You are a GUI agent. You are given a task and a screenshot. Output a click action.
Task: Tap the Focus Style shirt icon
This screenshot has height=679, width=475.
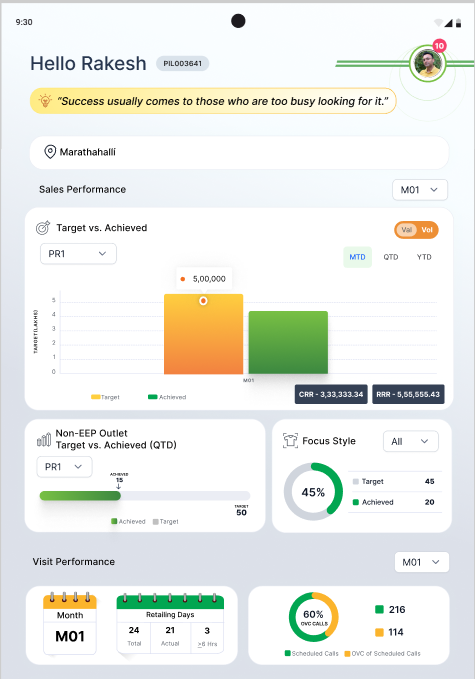[290, 440]
